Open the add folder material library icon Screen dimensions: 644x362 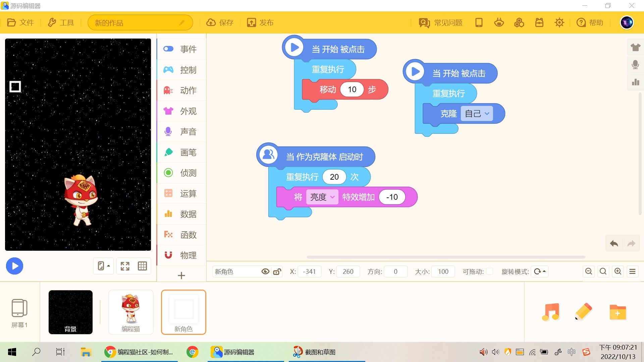click(618, 312)
